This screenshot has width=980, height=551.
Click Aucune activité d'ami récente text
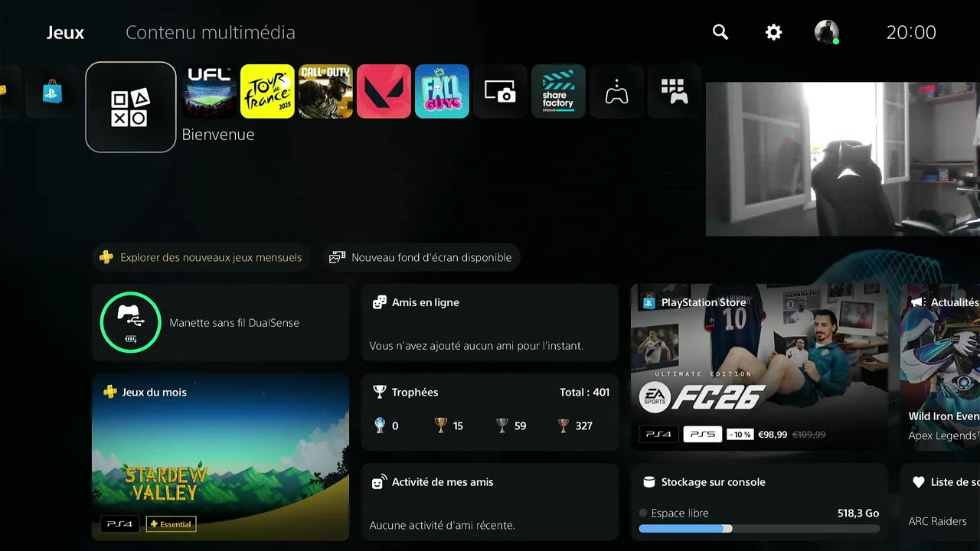tap(442, 525)
